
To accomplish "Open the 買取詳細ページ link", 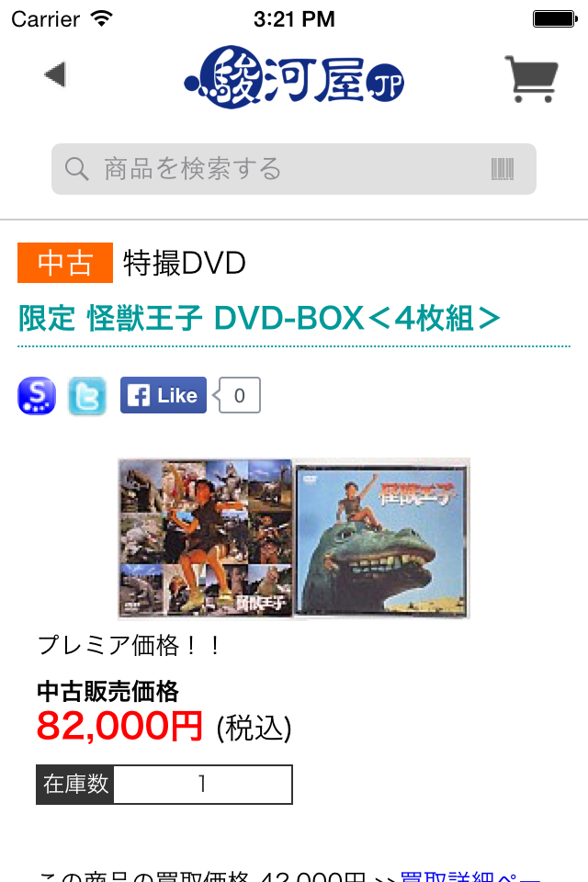I will point(470,876).
